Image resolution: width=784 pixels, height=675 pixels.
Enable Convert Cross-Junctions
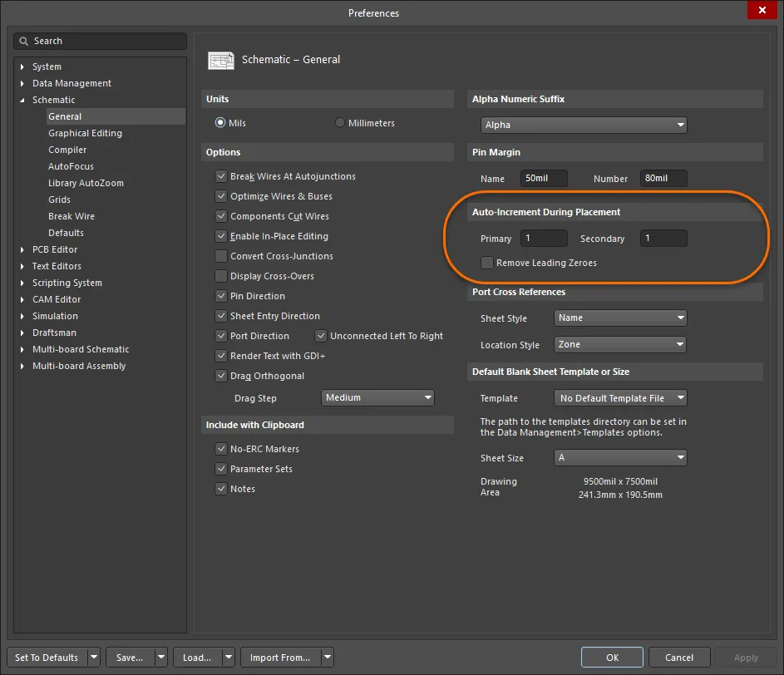(x=221, y=256)
